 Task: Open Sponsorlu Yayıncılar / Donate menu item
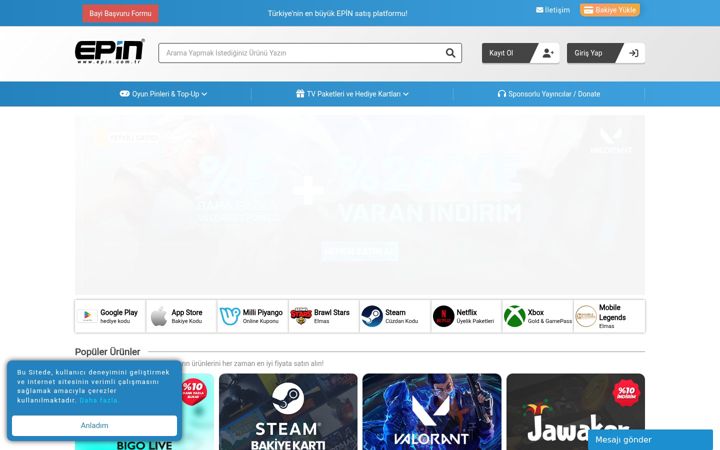click(549, 94)
